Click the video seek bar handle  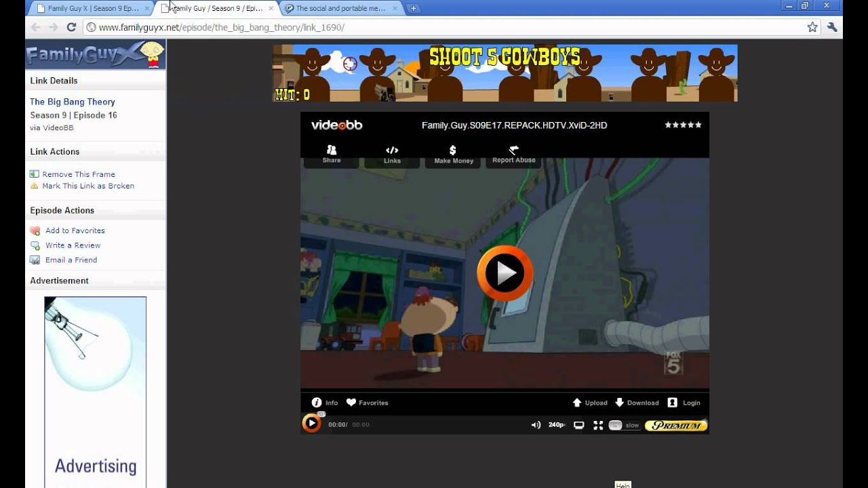[x=321, y=414]
